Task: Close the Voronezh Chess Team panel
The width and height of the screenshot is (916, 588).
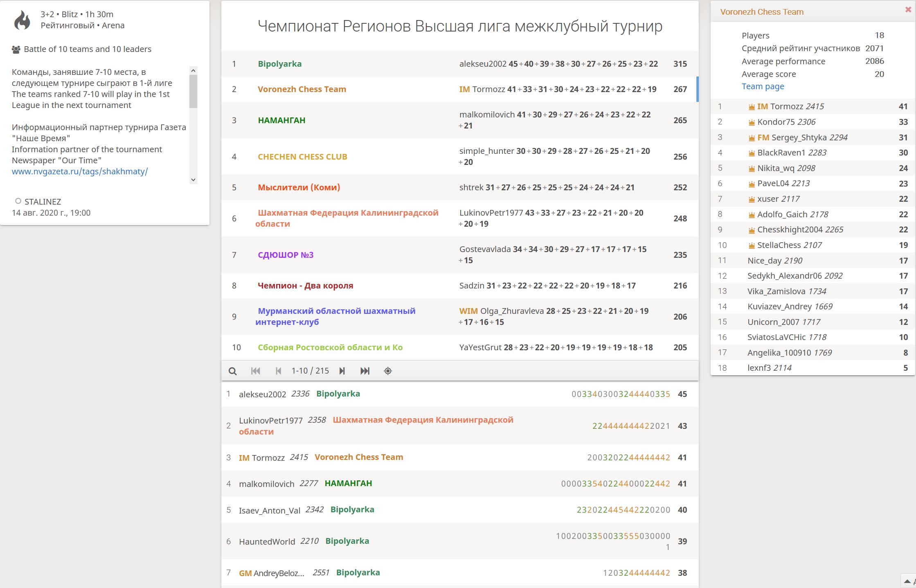Action: coord(908,9)
